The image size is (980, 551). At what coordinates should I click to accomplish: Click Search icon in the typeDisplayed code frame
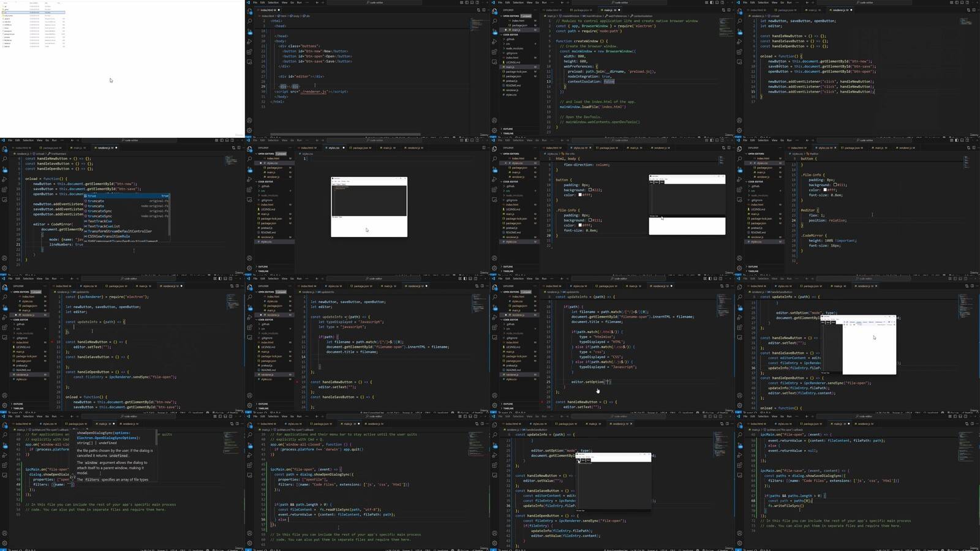coord(249,297)
